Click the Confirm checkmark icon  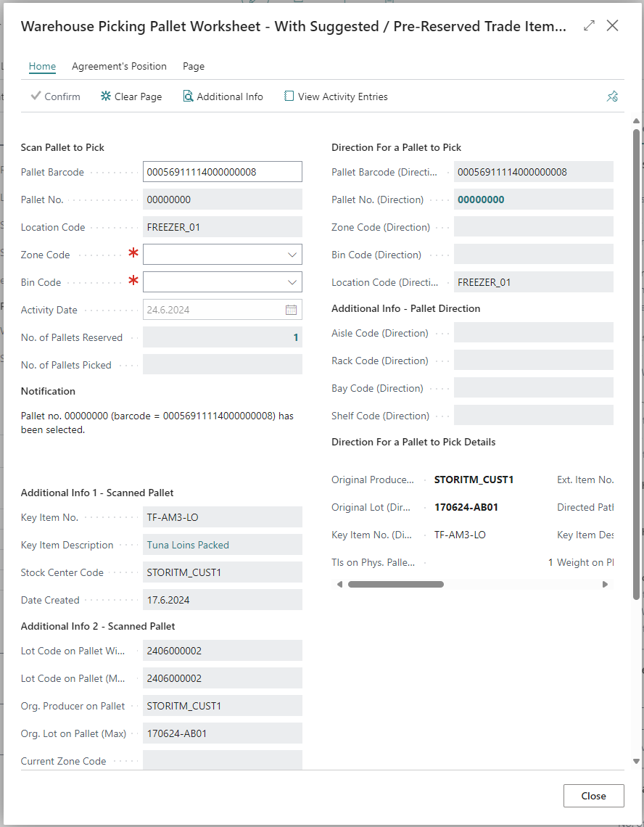pos(36,96)
